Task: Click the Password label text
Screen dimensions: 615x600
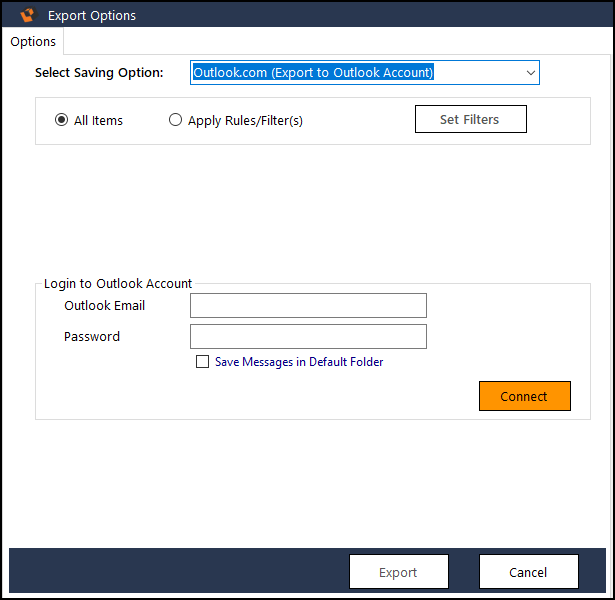Action: pos(92,336)
